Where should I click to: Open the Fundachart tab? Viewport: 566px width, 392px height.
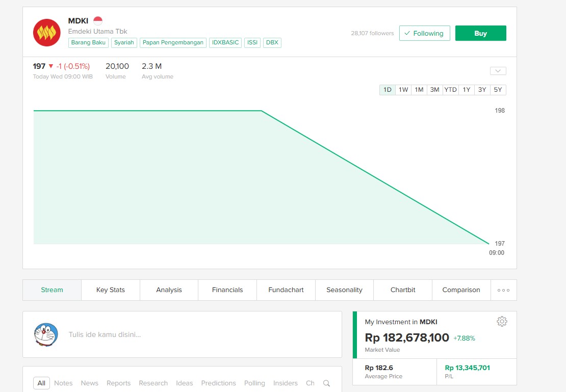(286, 290)
